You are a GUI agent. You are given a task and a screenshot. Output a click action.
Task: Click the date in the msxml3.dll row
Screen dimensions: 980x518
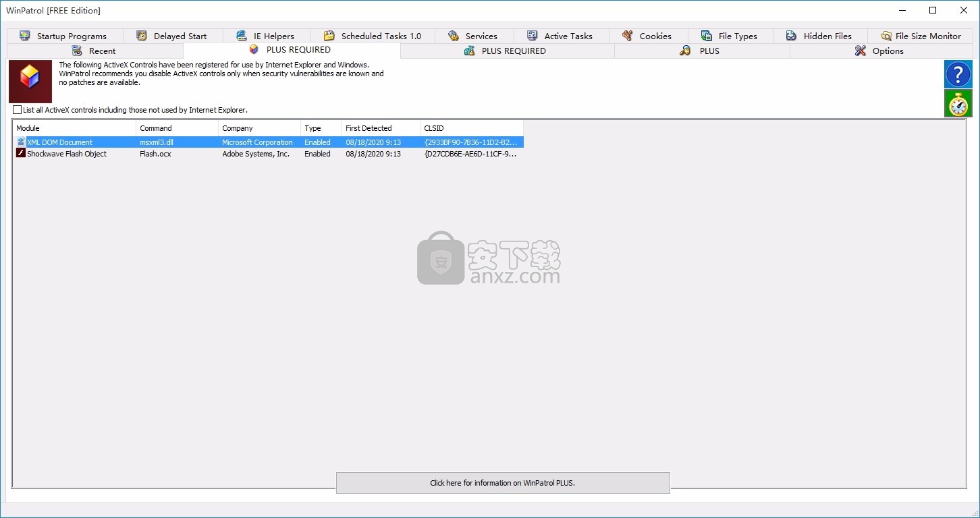373,142
